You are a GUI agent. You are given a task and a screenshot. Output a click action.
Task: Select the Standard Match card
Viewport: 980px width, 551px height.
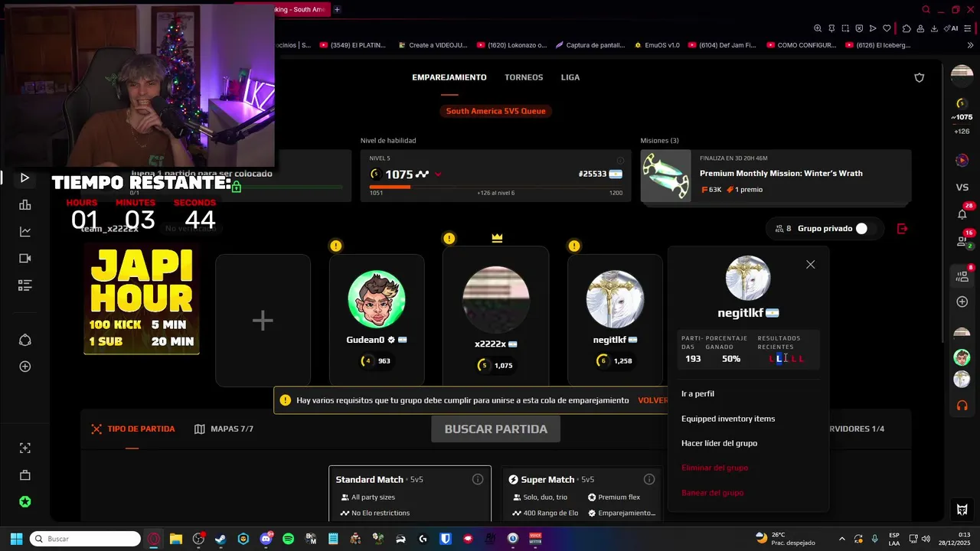pyautogui.click(x=410, y=494)
